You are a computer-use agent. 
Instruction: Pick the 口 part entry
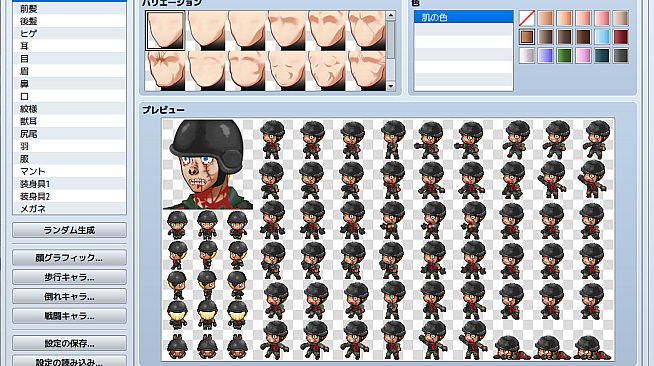(x=69, y=96)
